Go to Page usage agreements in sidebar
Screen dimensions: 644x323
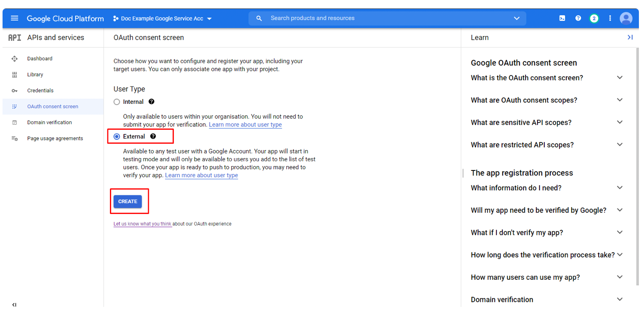click(55, 139)
